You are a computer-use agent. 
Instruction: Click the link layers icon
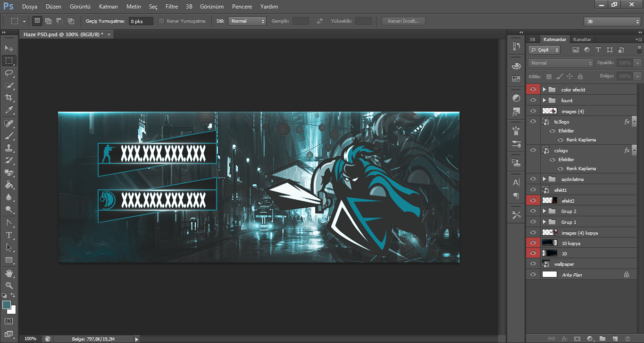coord(551,338)
